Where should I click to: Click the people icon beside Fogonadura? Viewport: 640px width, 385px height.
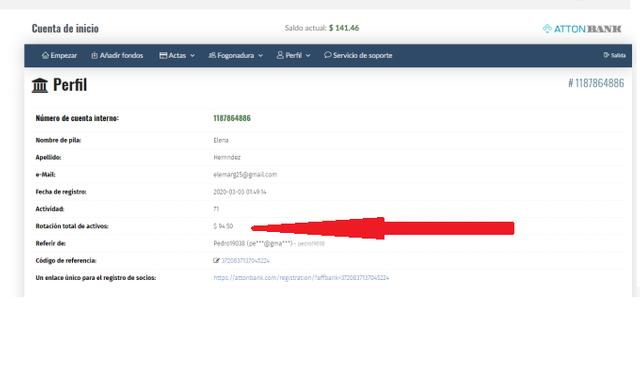(x=212, y=55)
